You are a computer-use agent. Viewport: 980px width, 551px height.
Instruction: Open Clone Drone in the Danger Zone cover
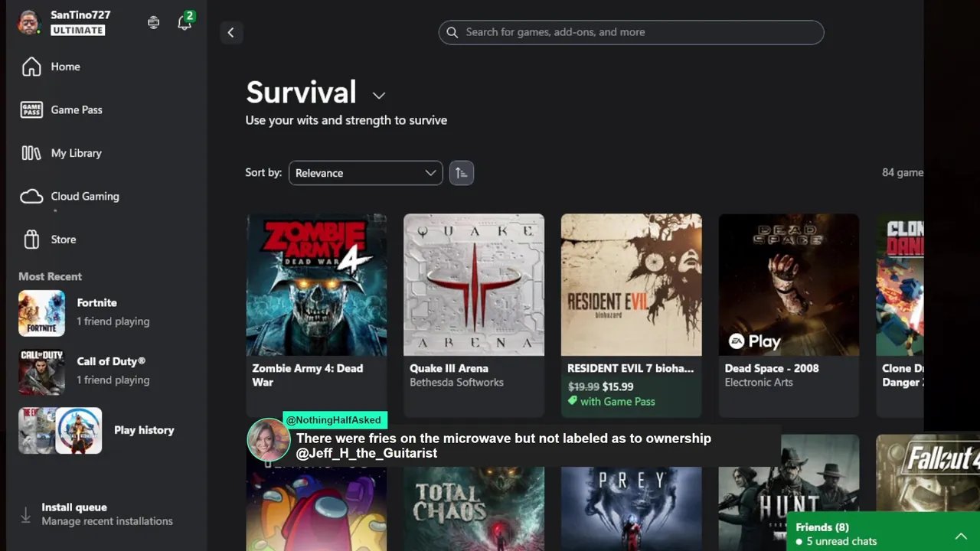click(900, 285)
